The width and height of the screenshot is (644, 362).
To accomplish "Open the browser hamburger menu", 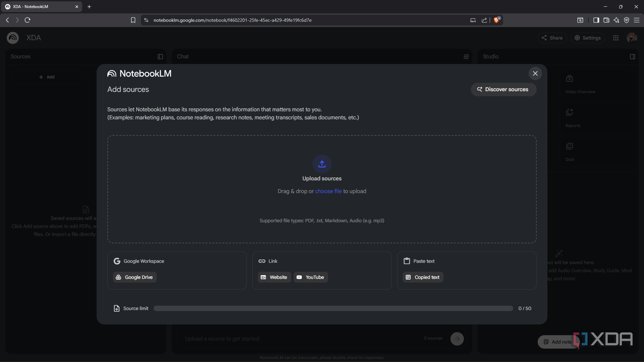I will point(636,20).
